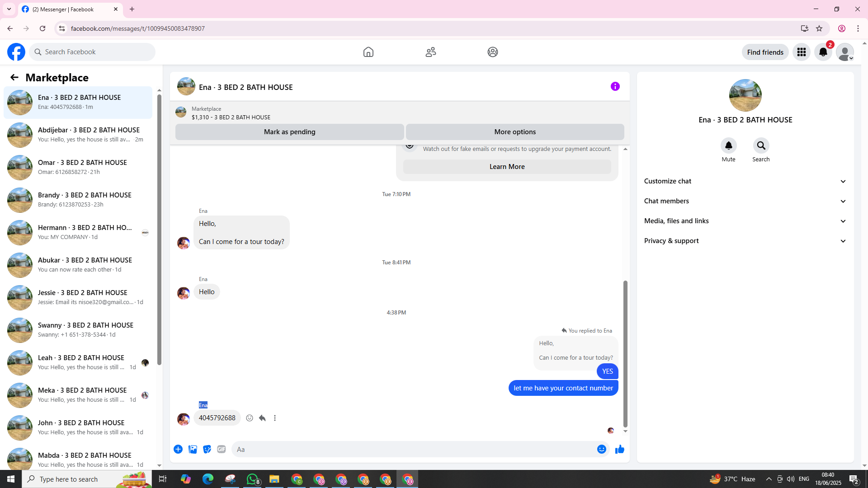React to the 4045792688 message
The width and height of the screenshot is (868, 488).
click(x=250, y=418)
